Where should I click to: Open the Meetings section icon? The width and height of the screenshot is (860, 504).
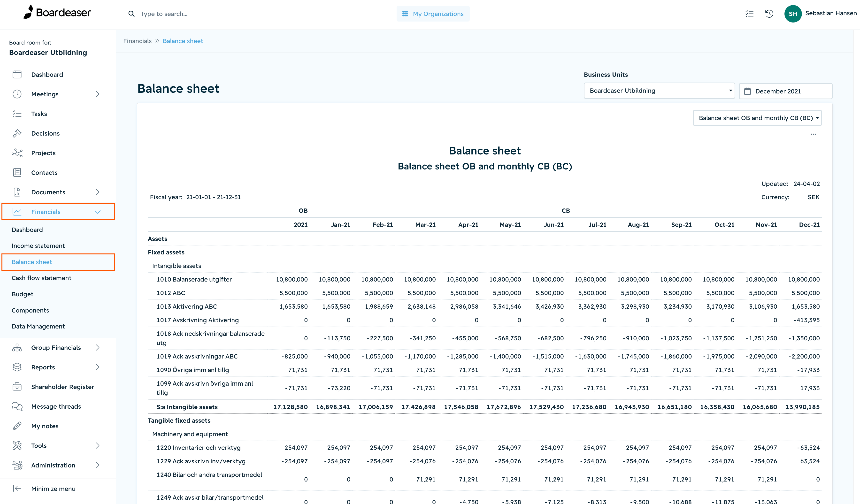pyautogui.click(x=17, y=94)
